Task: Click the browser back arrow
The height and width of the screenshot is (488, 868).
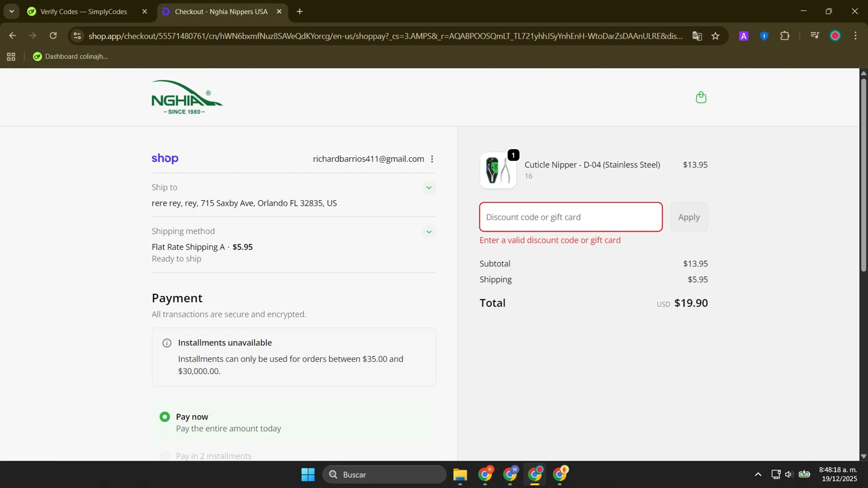Action: (x=12, y=36)
